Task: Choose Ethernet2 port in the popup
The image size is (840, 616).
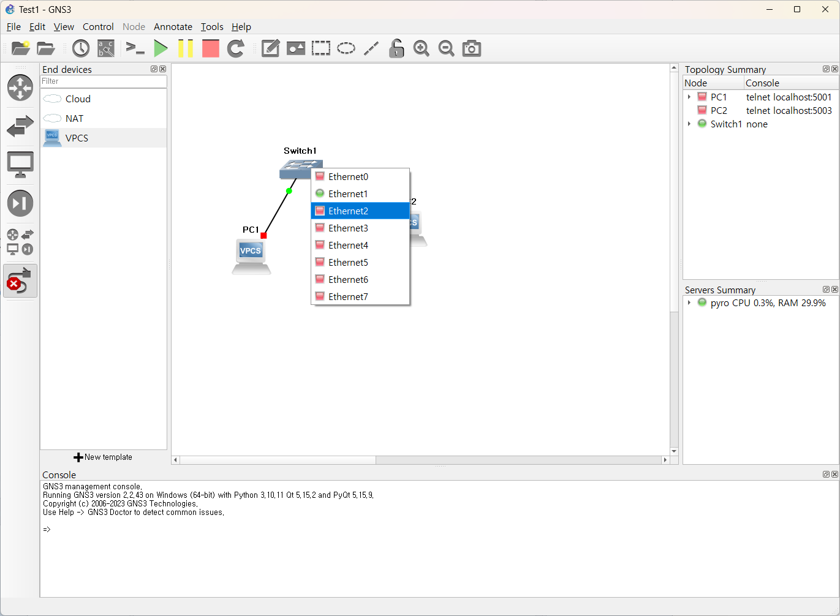Action: [360, 211]
